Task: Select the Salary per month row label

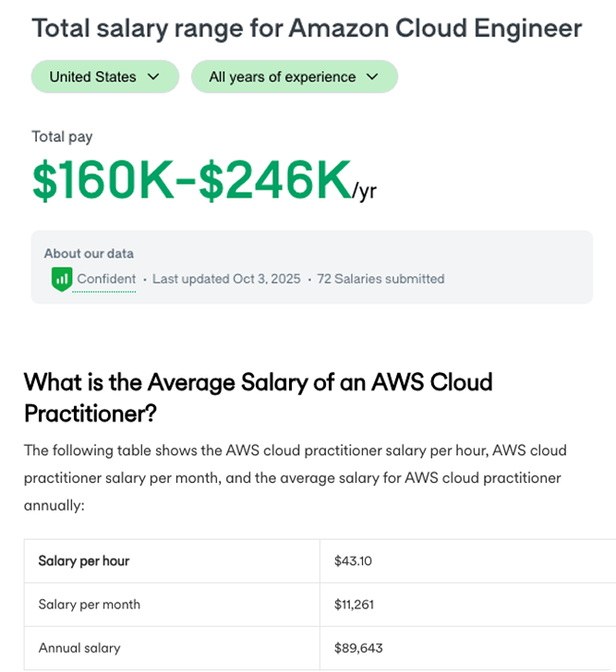Action: point(89,605)
